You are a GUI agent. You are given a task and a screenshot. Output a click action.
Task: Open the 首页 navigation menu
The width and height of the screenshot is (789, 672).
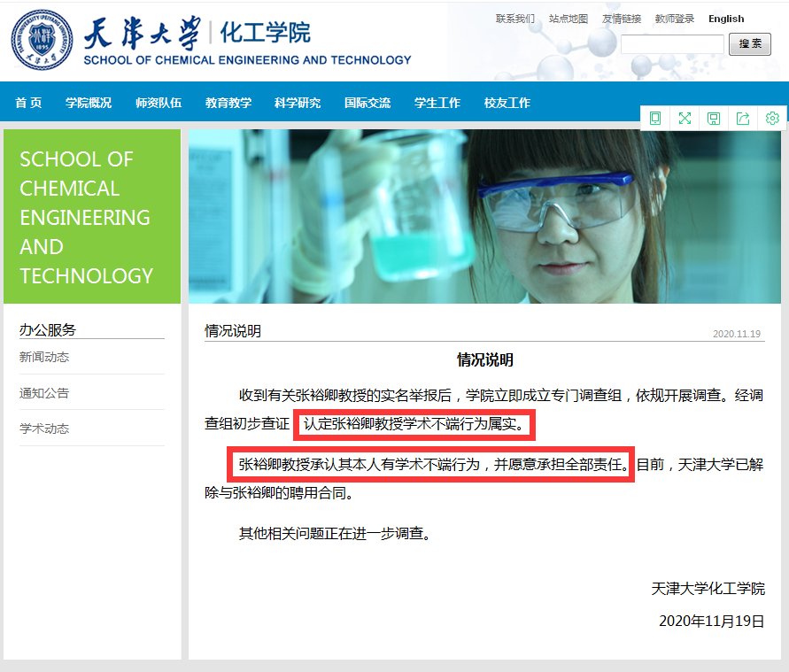27,102
